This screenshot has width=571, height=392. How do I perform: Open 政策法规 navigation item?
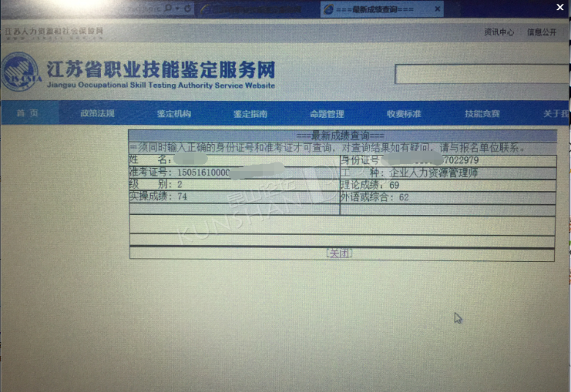tap(97, 113)
